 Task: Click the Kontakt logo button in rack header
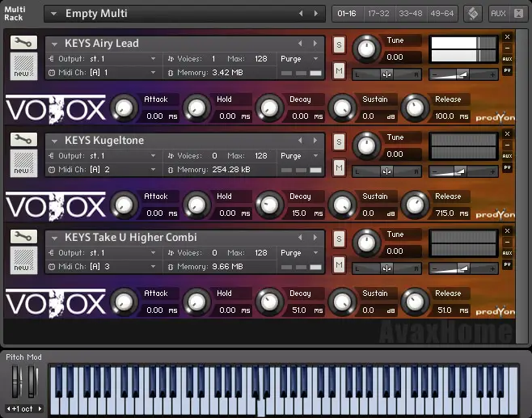[x=473, y=14]
